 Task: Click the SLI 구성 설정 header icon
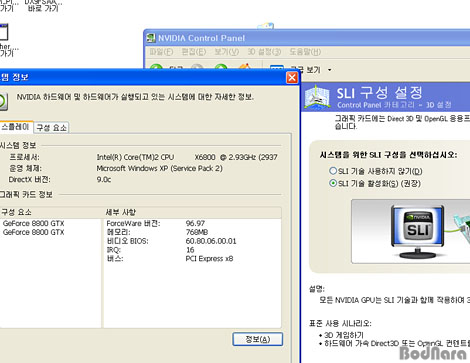[318, 97]
